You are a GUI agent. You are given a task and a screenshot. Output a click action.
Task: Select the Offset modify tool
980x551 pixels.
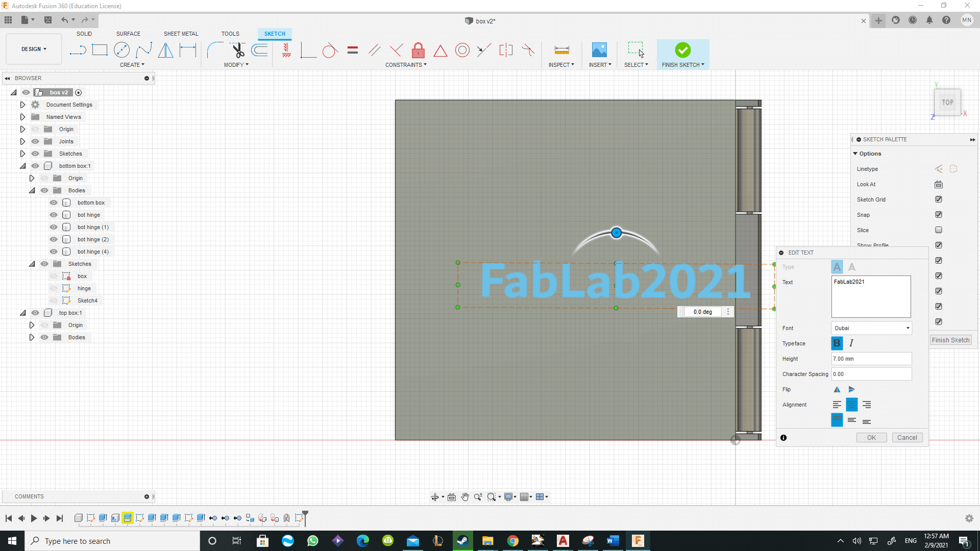tap(259, 50)
